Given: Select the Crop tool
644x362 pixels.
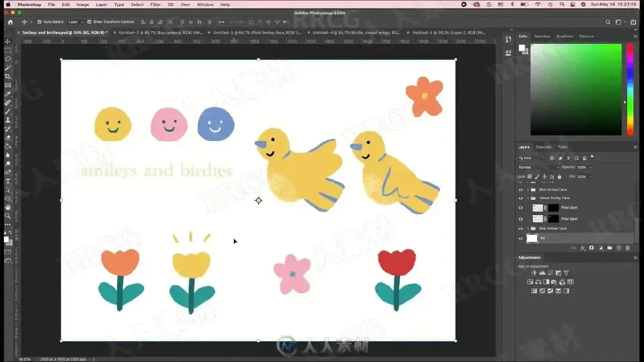Looking at the screenshot, I should pos(8,76).
